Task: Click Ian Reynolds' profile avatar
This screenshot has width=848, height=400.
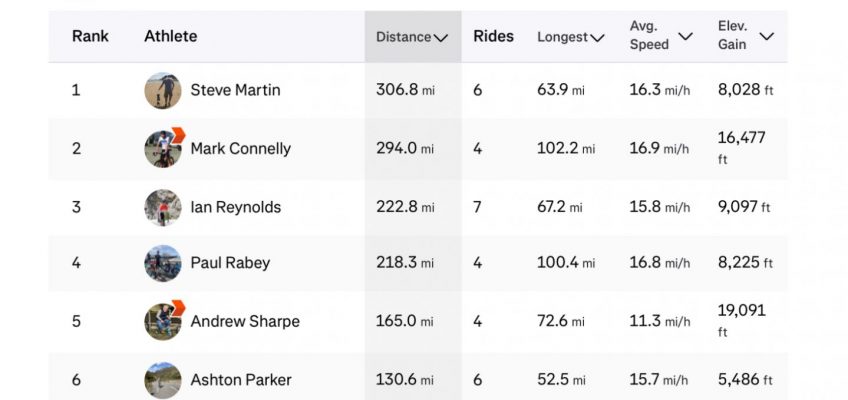Action: [x=162, y=207]
